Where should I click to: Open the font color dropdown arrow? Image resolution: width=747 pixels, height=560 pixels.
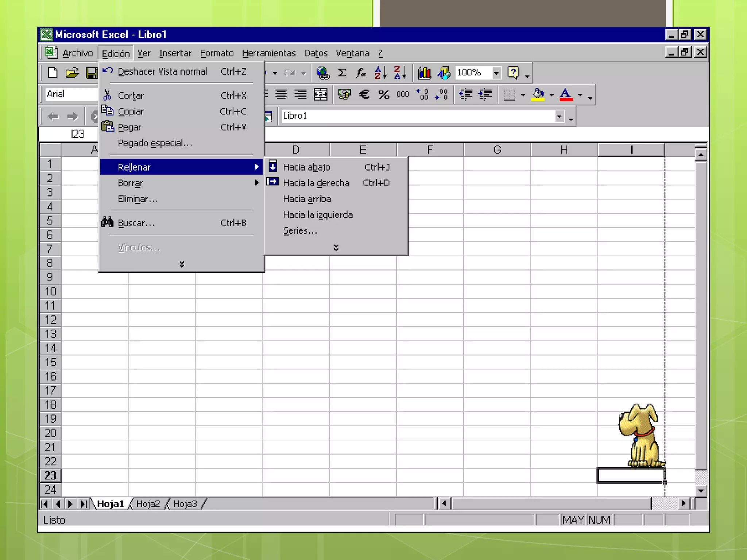point(580,95)
